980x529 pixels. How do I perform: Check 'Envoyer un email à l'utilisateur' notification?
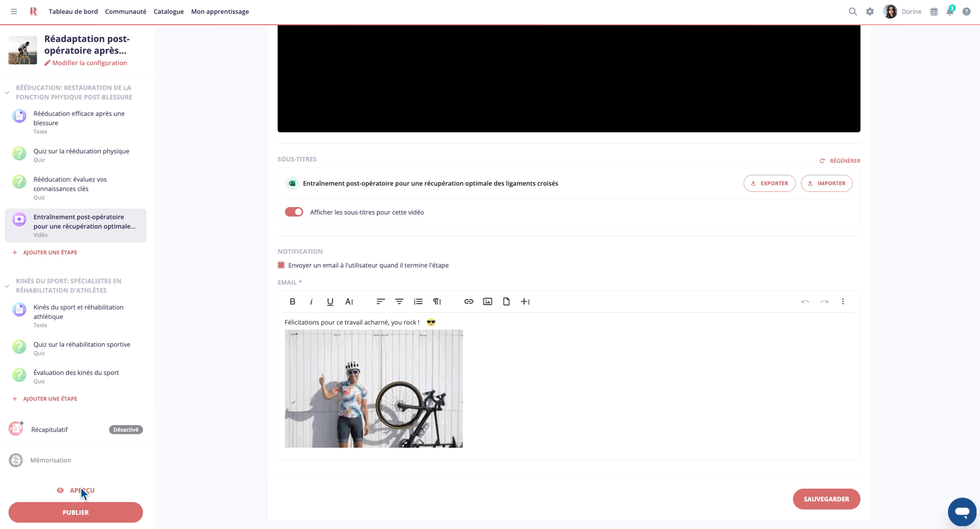click(x=281, y=265)
